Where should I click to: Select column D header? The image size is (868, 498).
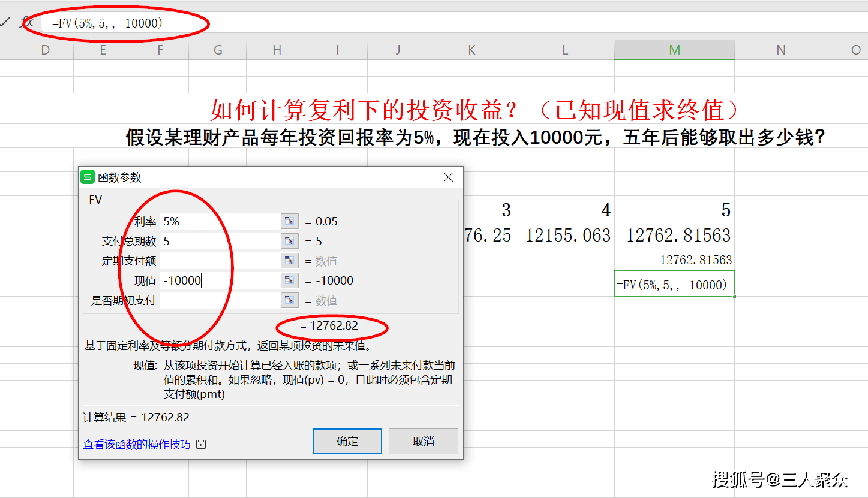click(45, 50)
